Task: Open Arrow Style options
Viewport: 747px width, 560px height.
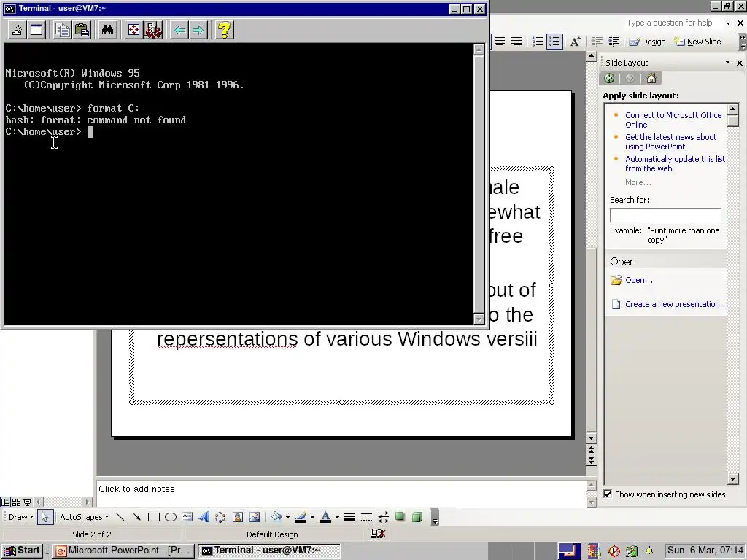Action: [x=383, y=517]
